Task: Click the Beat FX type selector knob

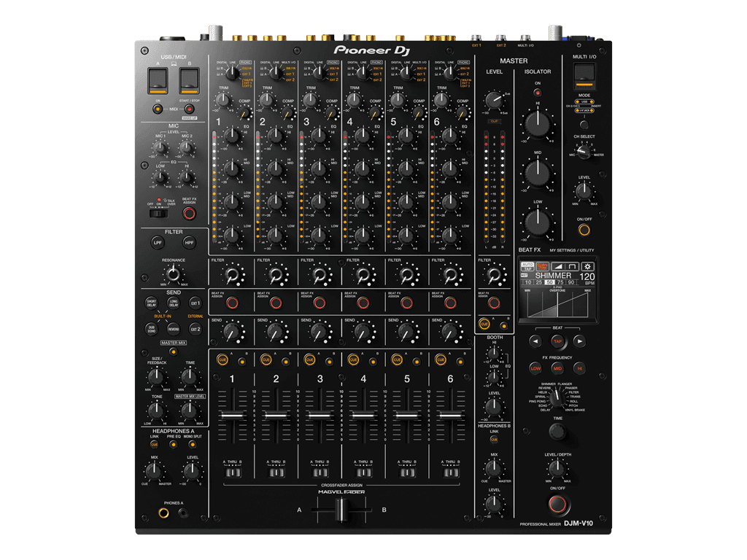Action: tap(557, 396)
